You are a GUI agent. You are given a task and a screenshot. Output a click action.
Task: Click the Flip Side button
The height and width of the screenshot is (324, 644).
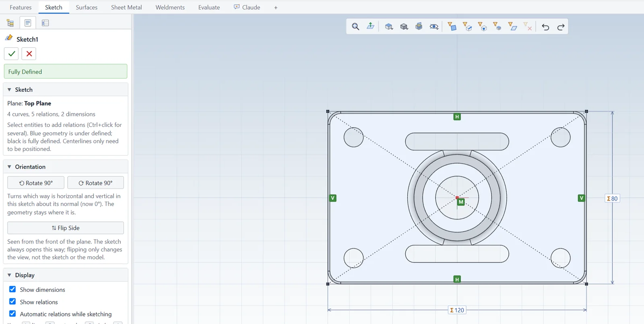pos(66,228)
